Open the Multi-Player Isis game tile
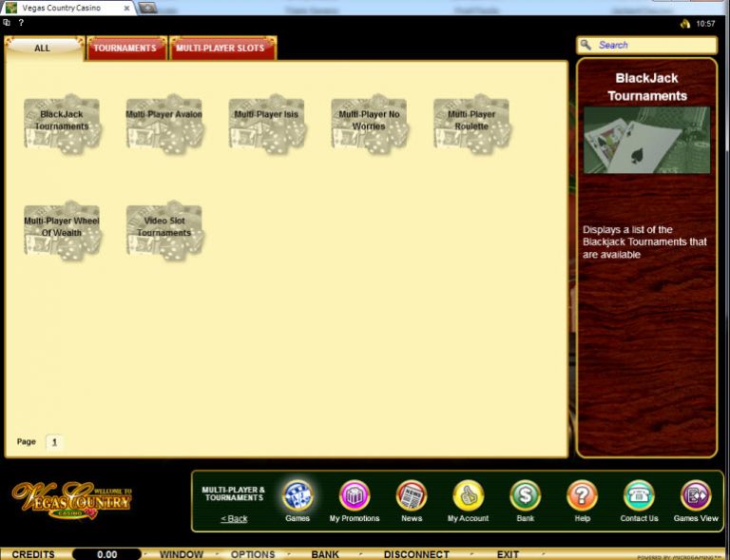Image resolution: width=730 pixels, height=560 pixels. pos(267,124)
